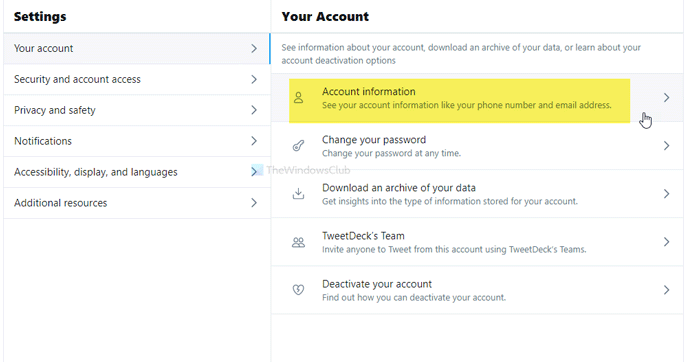Image resolution: width=700 pixels, height=362 pixels.
Task: Click the Your Account panel heading
Action: tap(325, 17)
